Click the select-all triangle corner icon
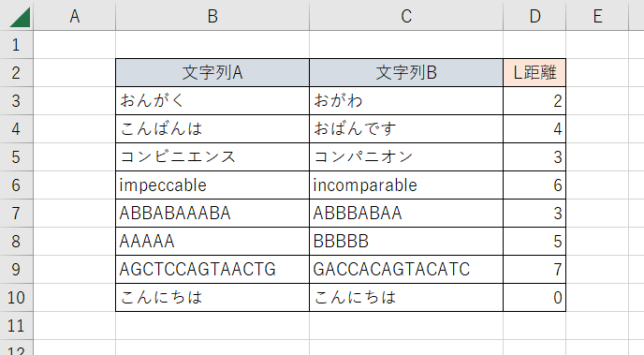This screenshot has width=644, height=355. (19, 16)
